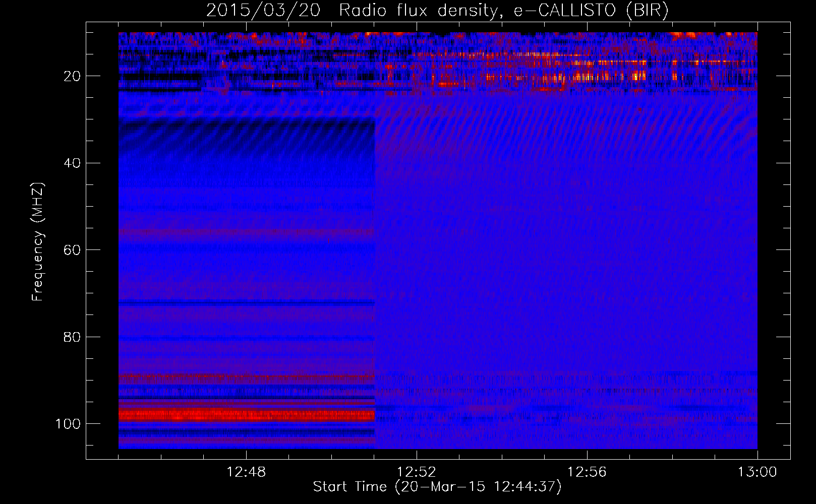Click the 40 MHz frequency tick label
The height and width of the screenshot is (504, 816).
click(x=72, y=163)
